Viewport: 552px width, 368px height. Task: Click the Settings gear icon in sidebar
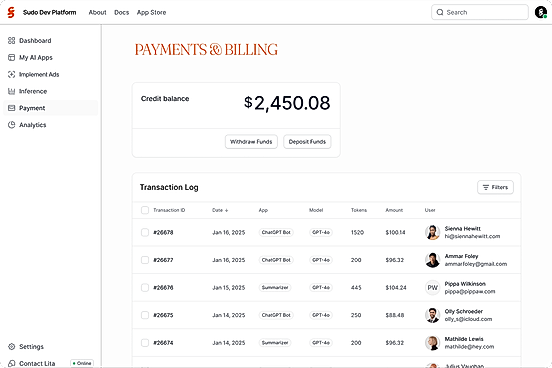tap(12, 347)
